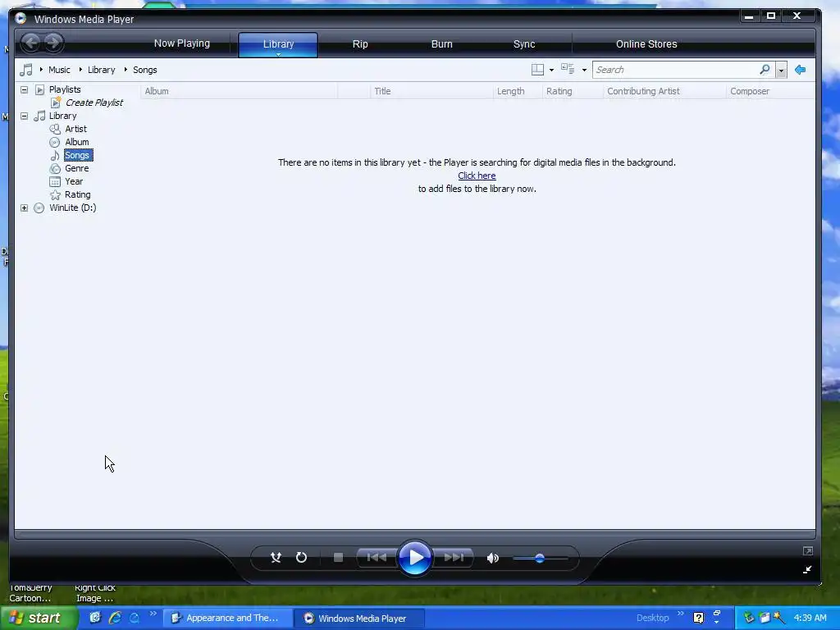Switch to the Now Playing tab
This screenshot has width=840, height=630.
click(182, 43)
